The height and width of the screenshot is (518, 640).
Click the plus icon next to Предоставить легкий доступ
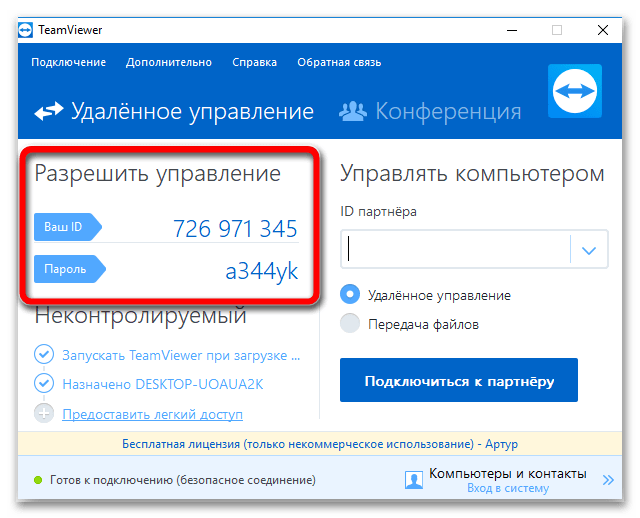tap(44, 413)
